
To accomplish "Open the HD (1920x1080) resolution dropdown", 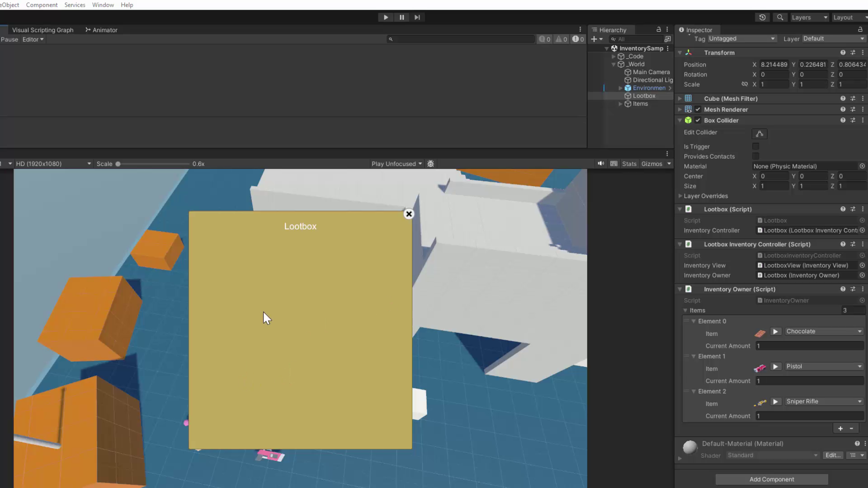I will (53, 164).
